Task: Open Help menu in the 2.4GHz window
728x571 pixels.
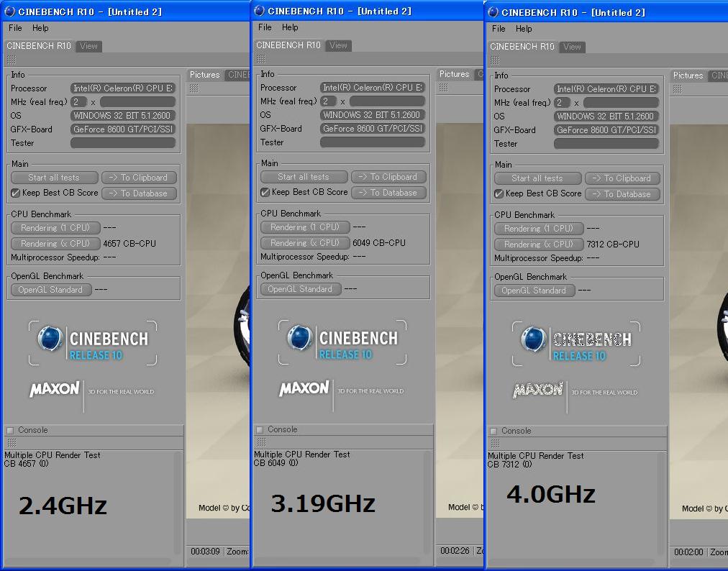Action: [40, 28]
